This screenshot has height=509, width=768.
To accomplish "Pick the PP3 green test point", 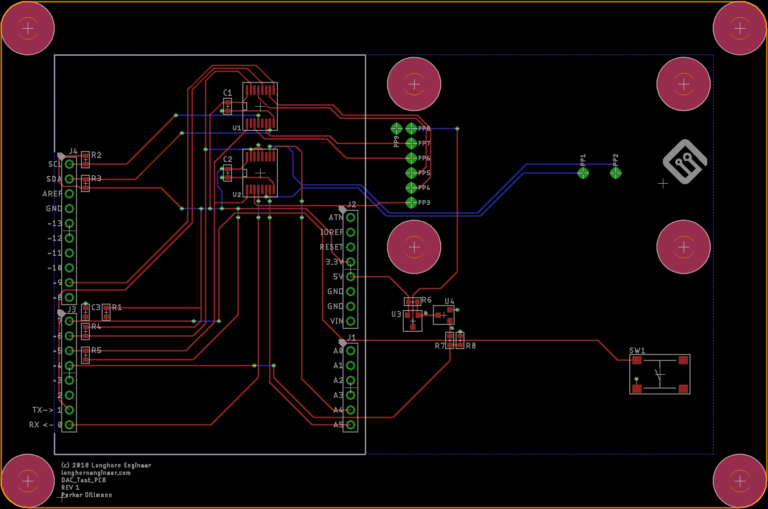I will (x=411, y=203).
